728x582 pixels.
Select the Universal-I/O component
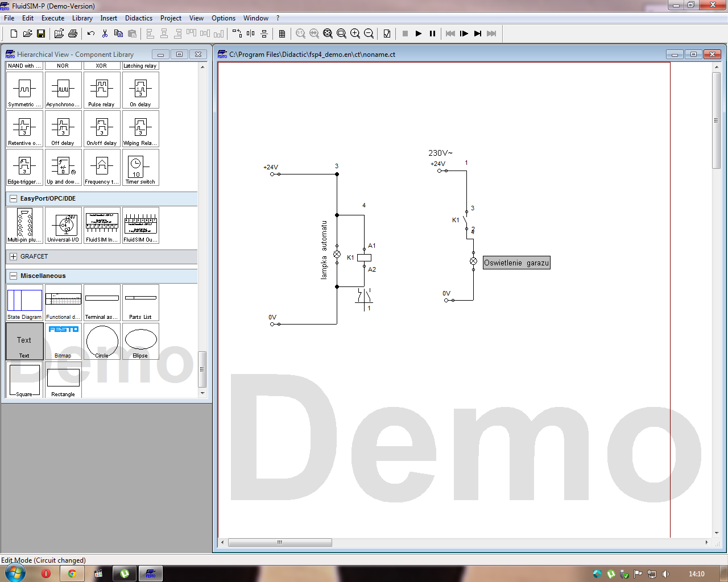tap(63, 226)
